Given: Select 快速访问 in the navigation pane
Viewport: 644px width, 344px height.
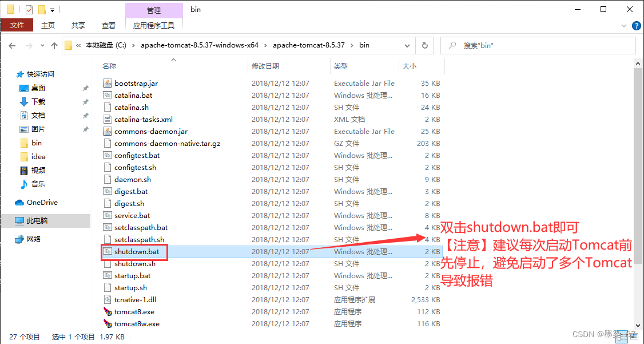Looking at the screenshot, I should click(40, 74).
